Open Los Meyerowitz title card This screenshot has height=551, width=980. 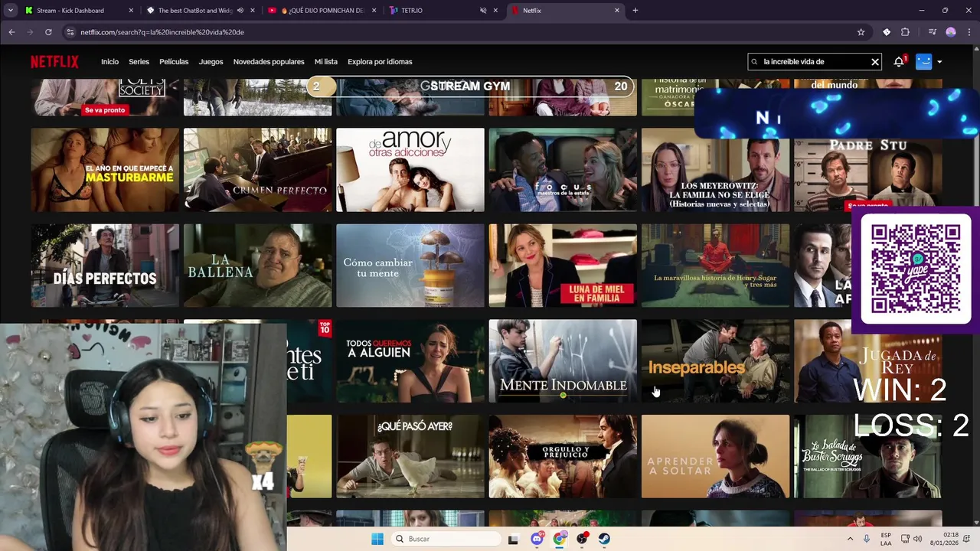pyautogui.click(x=715, y=170)
